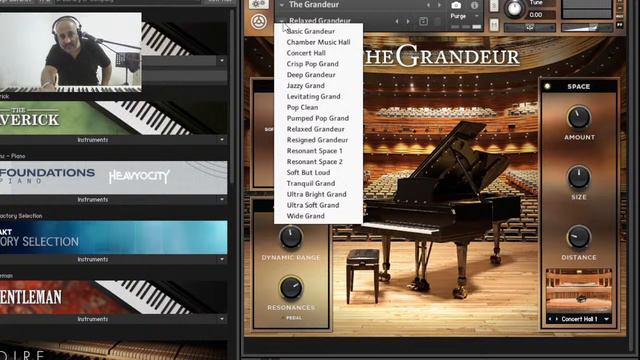Click the library browser vertical scrollbar
Image resolution: width=640 pixels, height=360 pixels.
coord(232,98)
